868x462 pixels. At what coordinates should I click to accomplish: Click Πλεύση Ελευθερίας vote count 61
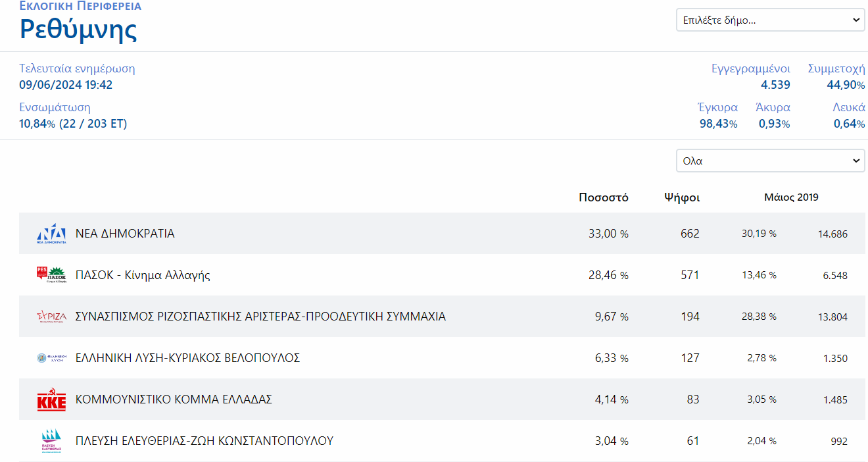(x=693, y=441)
